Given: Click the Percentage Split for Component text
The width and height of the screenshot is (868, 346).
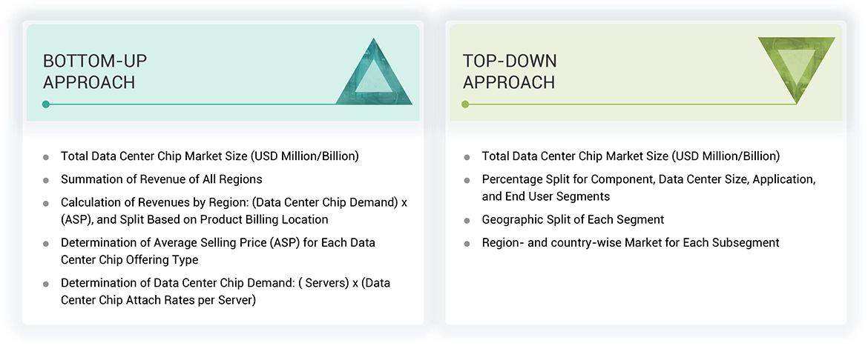Looking at the screenshot, I should coord(648,179).
